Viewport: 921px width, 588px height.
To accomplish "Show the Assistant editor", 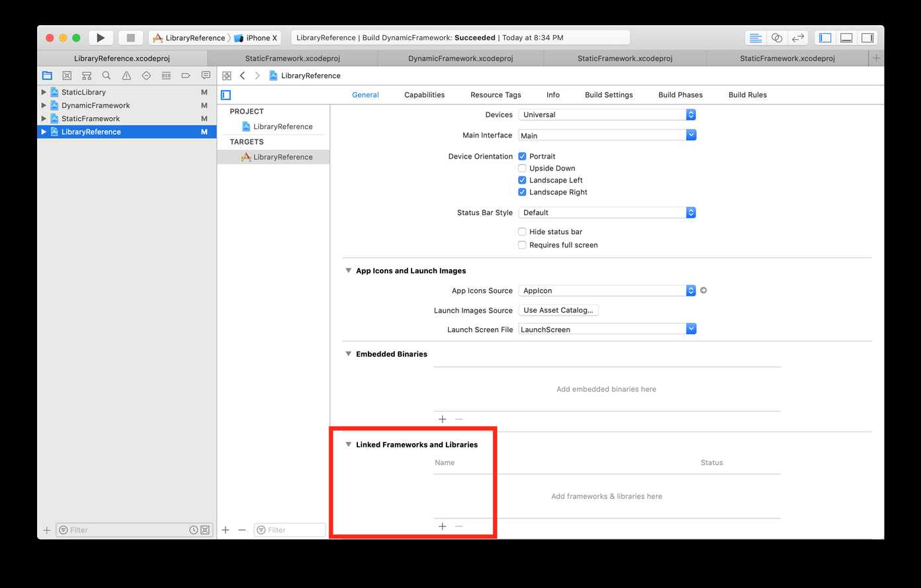I will 777,38.
